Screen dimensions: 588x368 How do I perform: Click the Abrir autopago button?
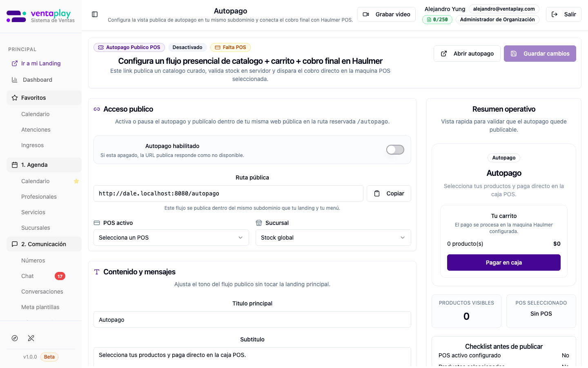point(467,54)
